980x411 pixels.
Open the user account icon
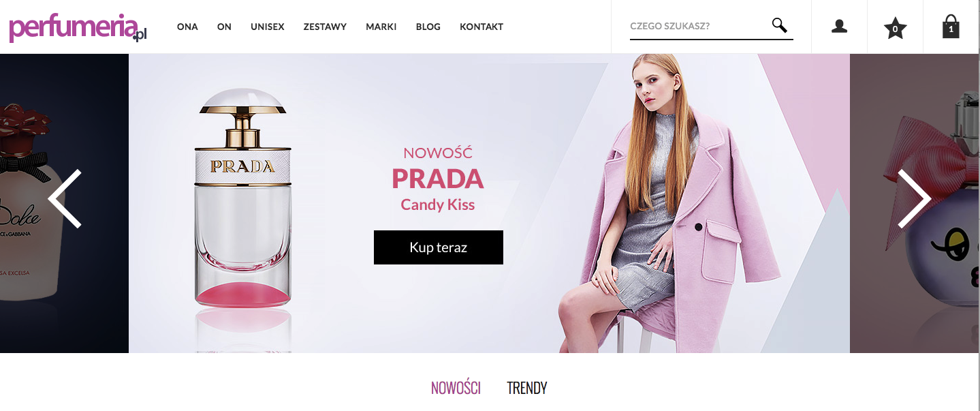pyautogui.click(x=839, y=27)
